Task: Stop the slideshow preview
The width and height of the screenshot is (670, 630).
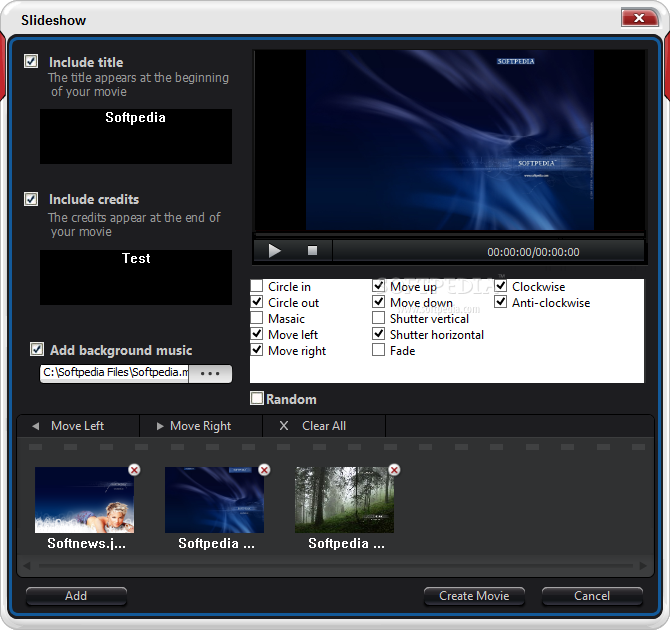Action: coord(312,250)
